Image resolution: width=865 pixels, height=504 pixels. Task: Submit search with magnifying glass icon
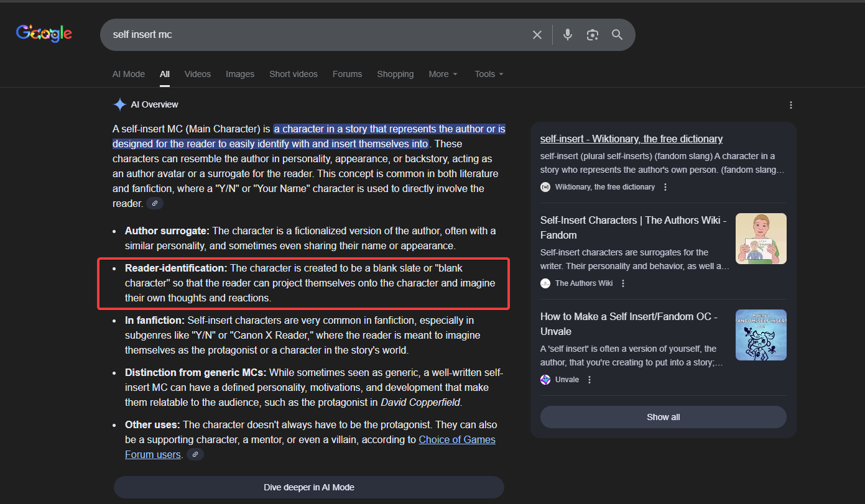(x=617, y=35)
